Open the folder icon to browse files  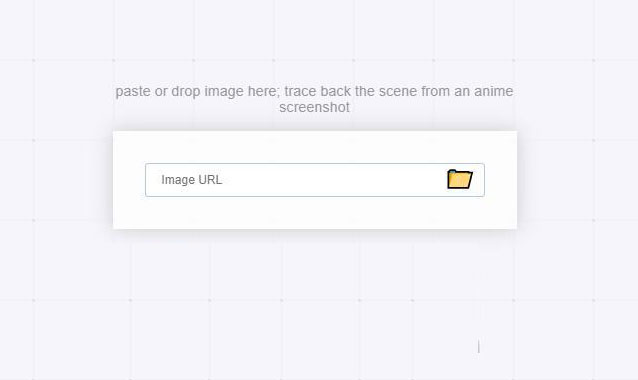(459, 179)
